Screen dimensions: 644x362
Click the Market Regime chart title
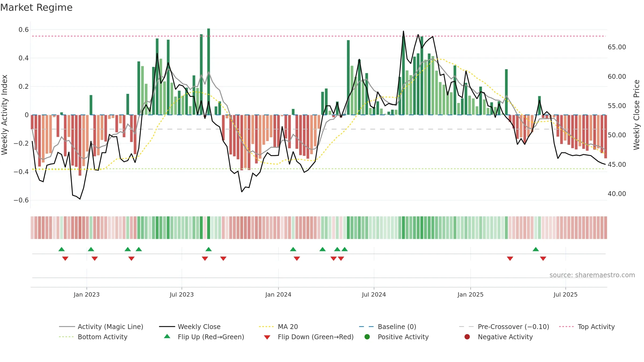tap(36, 8)
